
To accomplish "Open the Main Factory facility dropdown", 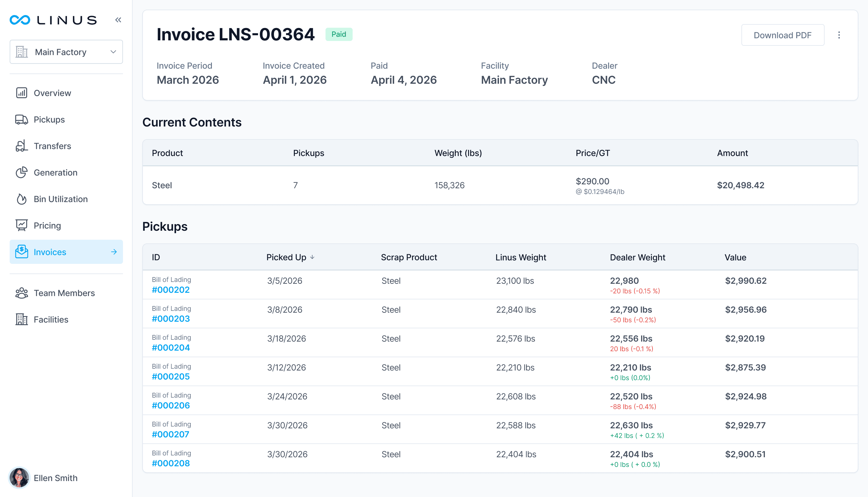I will pyautogui.click(x=66, y=52).
